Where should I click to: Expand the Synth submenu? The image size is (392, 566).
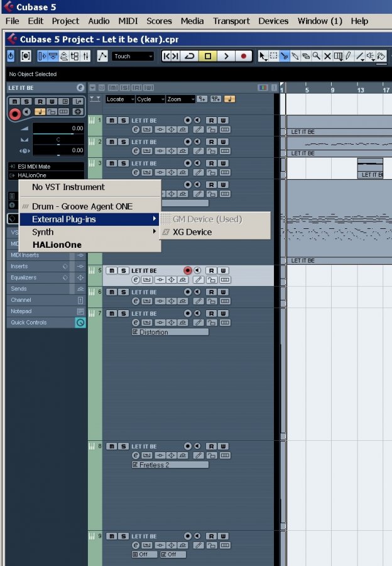click(90, 231)
